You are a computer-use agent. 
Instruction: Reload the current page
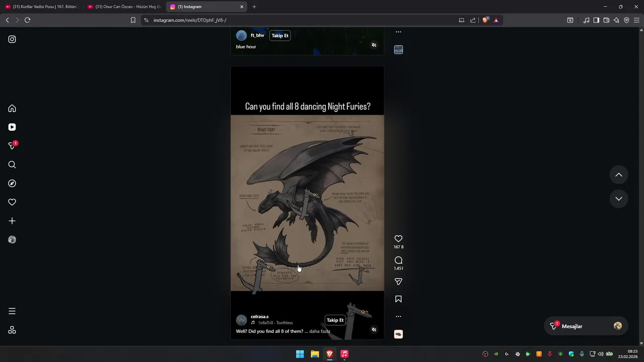click(x=27, y=20)
